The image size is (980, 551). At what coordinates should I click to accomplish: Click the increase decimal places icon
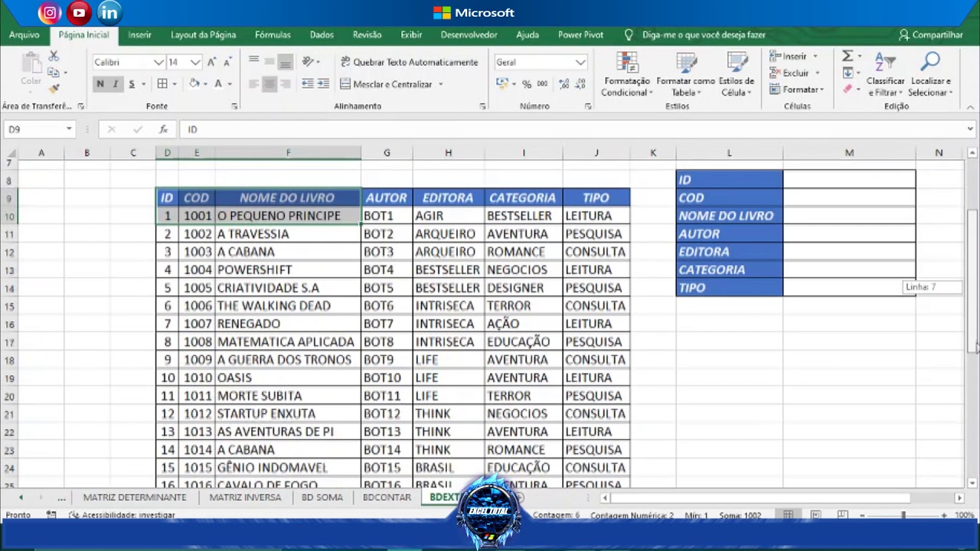coord(564,84)
